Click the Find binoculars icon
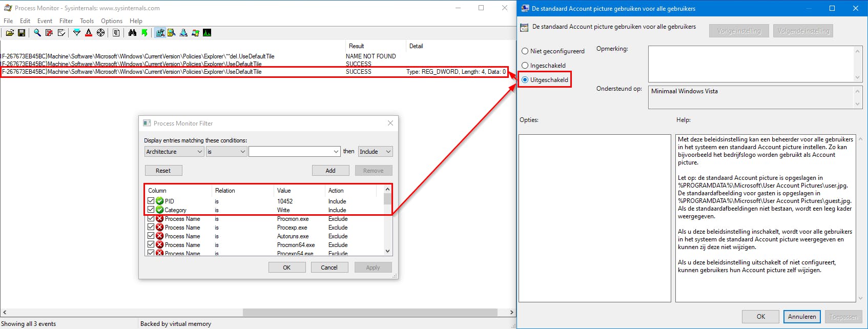 point(132,33)
